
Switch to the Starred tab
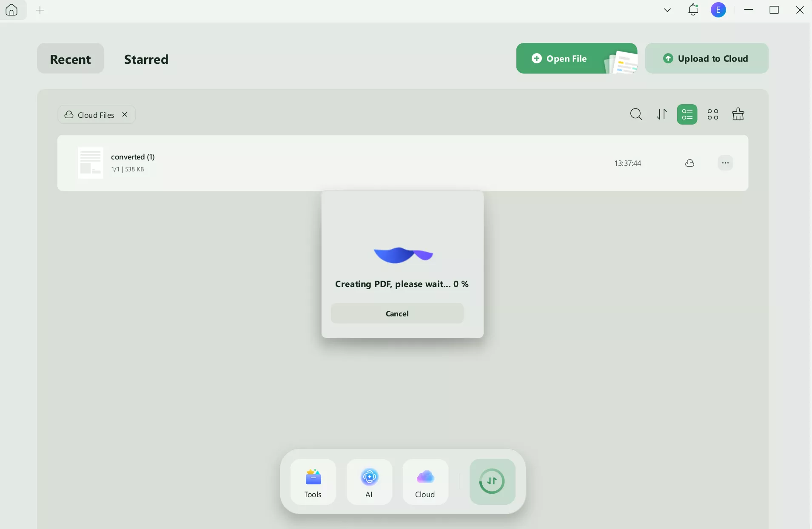click(146, 59)
